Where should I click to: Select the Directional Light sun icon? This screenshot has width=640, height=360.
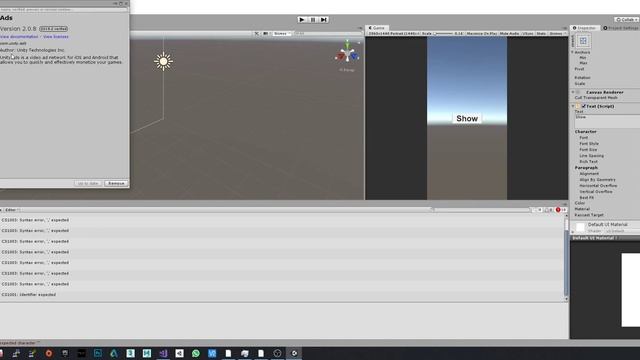click(163, 61)
